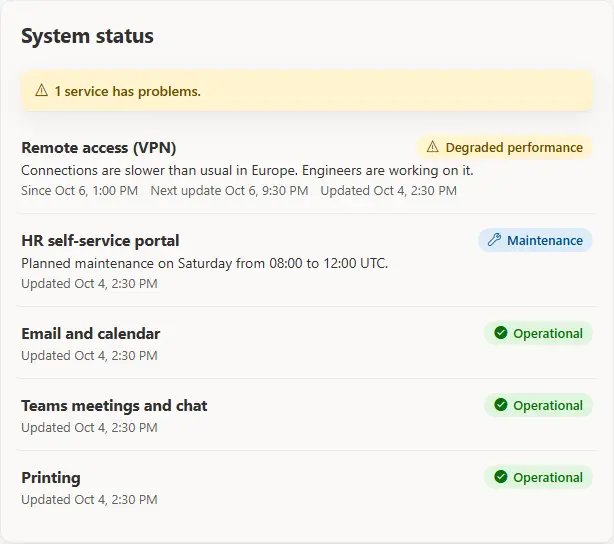Screen dimensions: 614x544
Task: Click the green check icon for Teams meetings
Action: (500, 405)
